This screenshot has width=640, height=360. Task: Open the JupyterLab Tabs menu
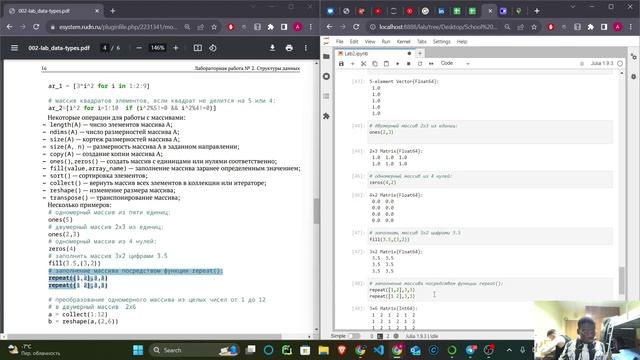pyautogui.click(x=422, y=42)
